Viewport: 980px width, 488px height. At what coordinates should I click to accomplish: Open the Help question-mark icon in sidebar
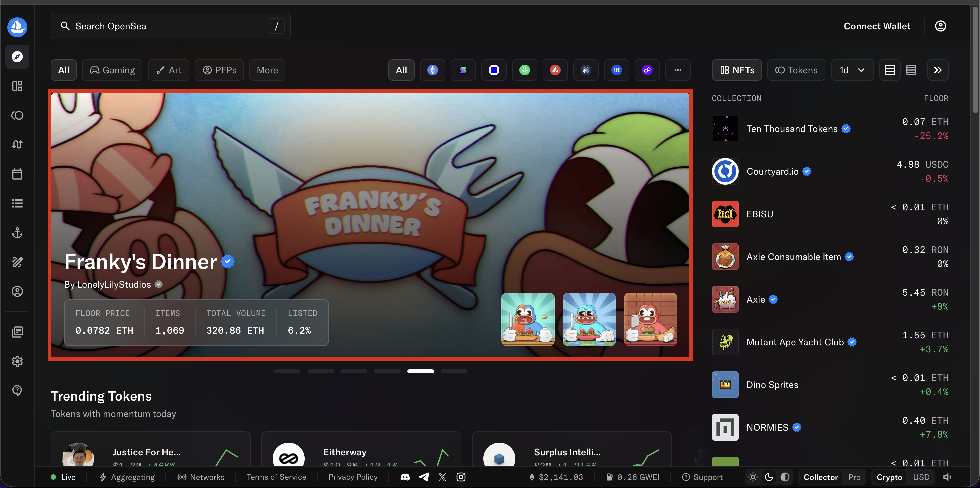pos(17,391)
